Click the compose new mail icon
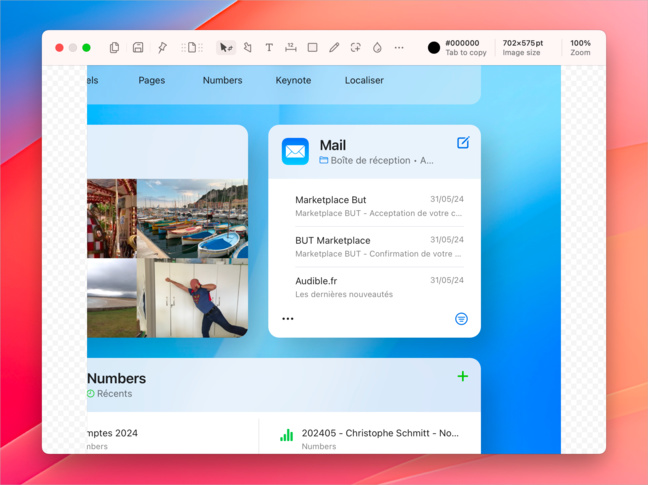This screenshot has width=648, height=485. pos(463,143)
